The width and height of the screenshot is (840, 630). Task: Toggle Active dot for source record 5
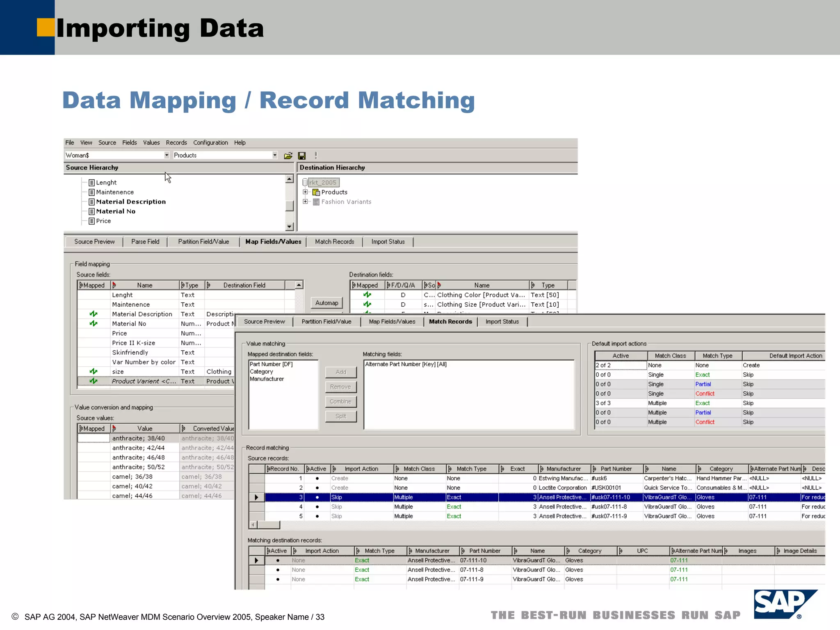point(317,516)
